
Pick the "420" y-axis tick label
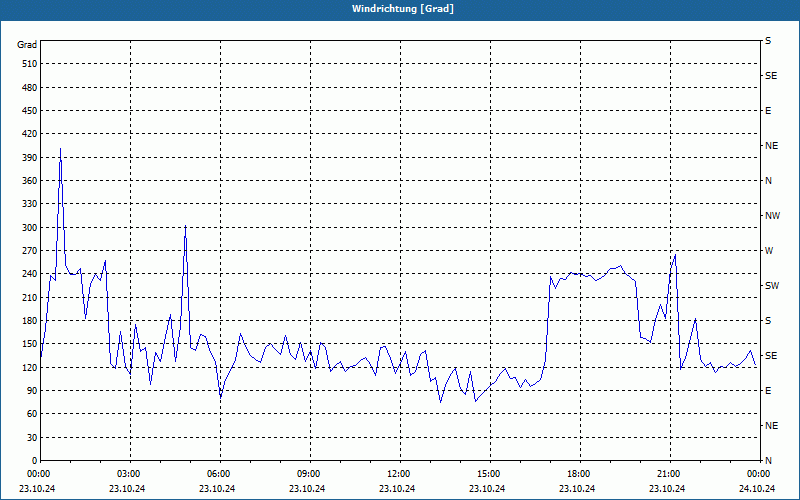click(29, 134)
